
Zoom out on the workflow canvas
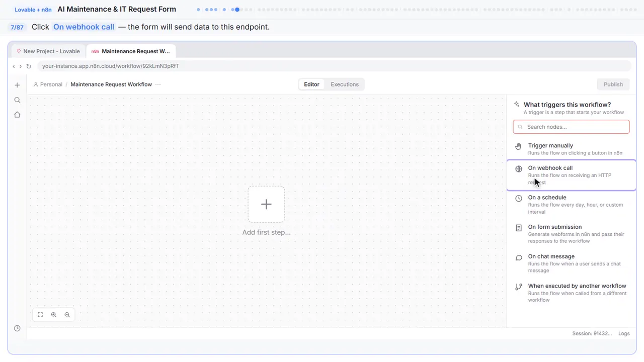click(67, 315)
